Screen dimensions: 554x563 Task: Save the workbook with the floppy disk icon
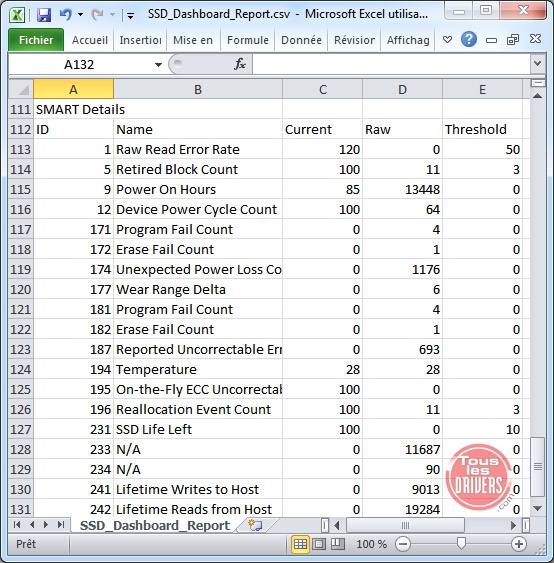44,15
